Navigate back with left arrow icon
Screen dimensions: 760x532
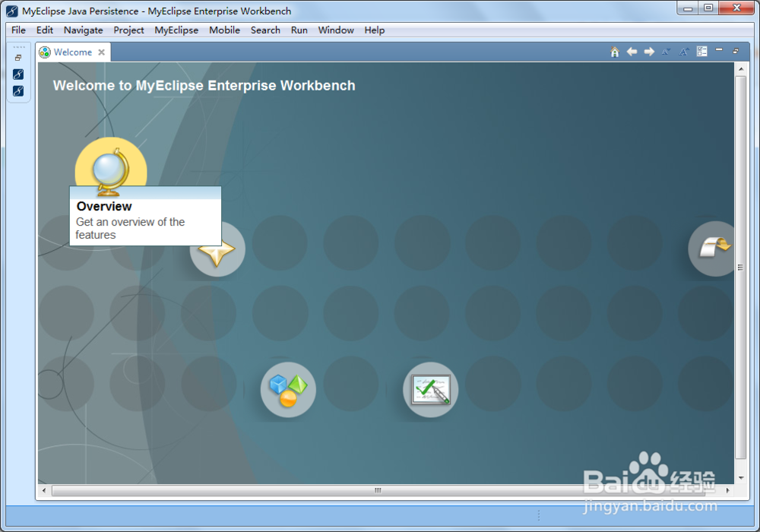(x=632, y=52)
